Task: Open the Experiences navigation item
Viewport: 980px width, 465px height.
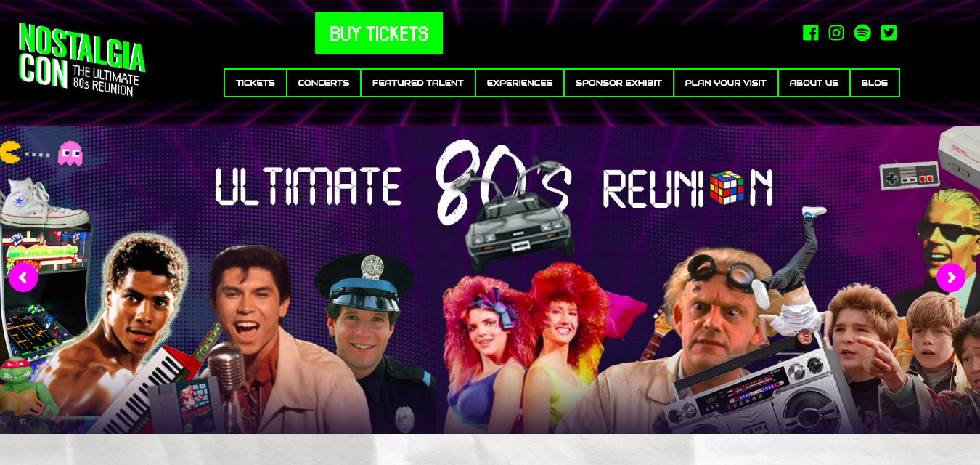Action: pos(520,83)
